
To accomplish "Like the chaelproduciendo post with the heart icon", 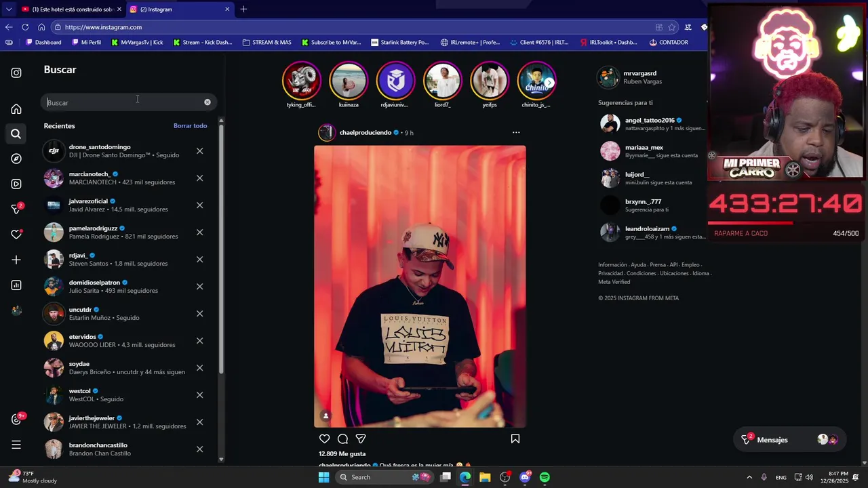I will pos(325,439).
